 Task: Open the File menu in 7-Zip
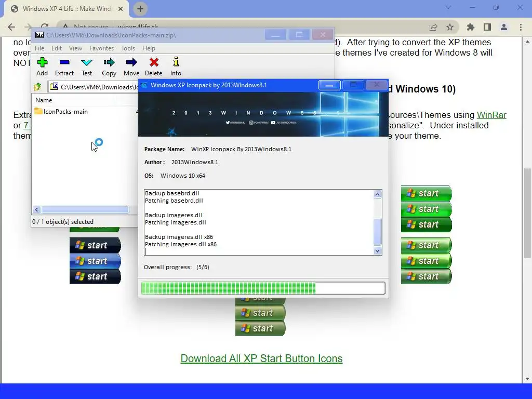pos(39,48)
